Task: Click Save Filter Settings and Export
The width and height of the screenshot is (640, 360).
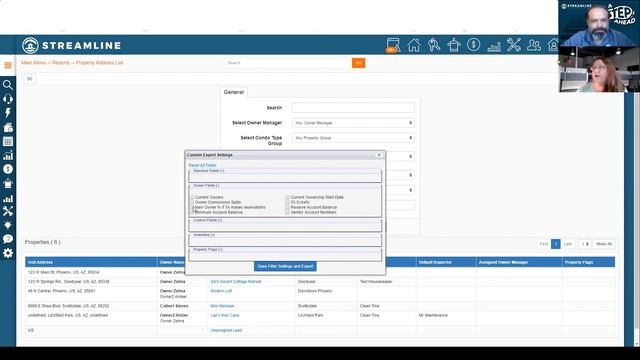Action: pos(285,266)
